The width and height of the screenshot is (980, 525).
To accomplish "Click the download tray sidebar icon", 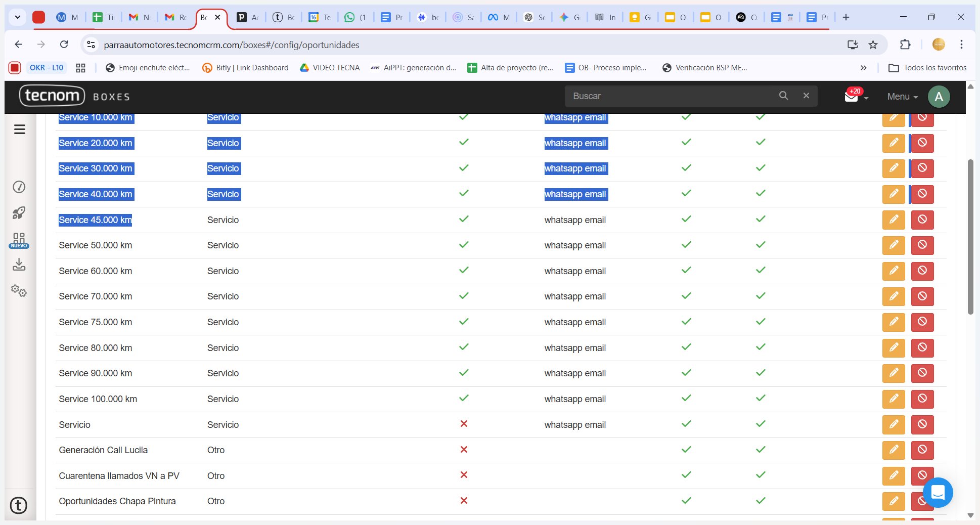I will [19, 265].
